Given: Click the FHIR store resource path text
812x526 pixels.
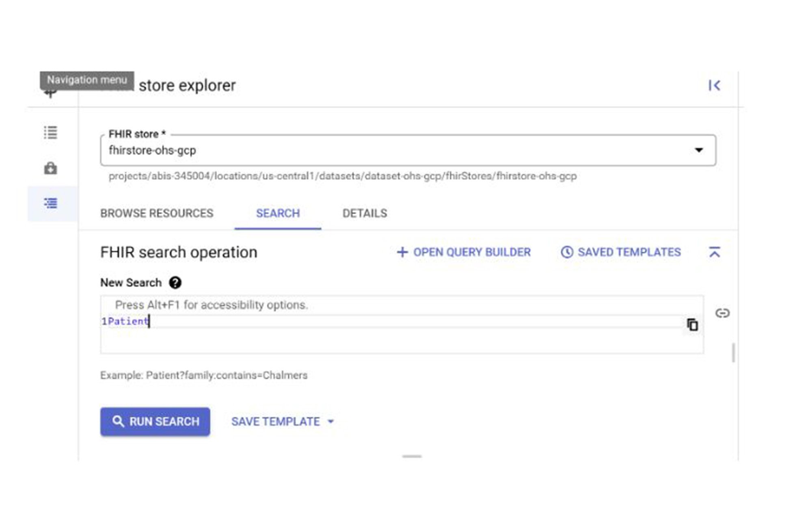Looking at the screenshot, I should coord(343,176).
